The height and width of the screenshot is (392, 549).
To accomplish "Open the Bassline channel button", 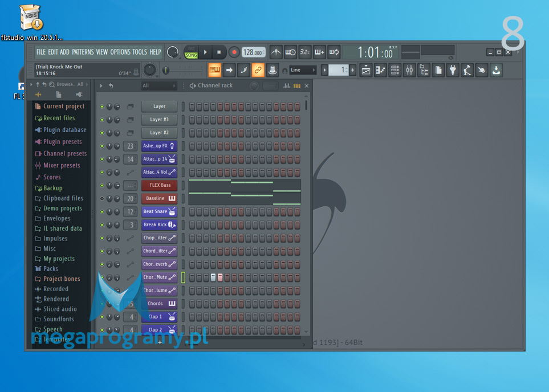I will pyautogui.click(x=160, y=198).
